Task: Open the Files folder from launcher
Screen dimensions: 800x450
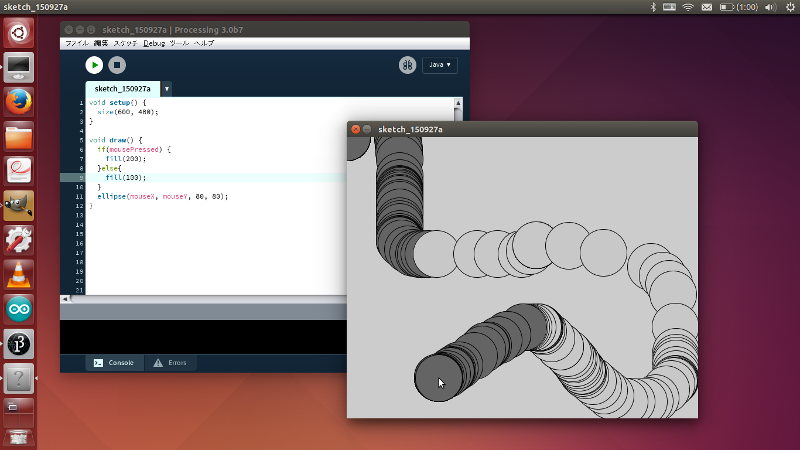Action: point(18,136)
